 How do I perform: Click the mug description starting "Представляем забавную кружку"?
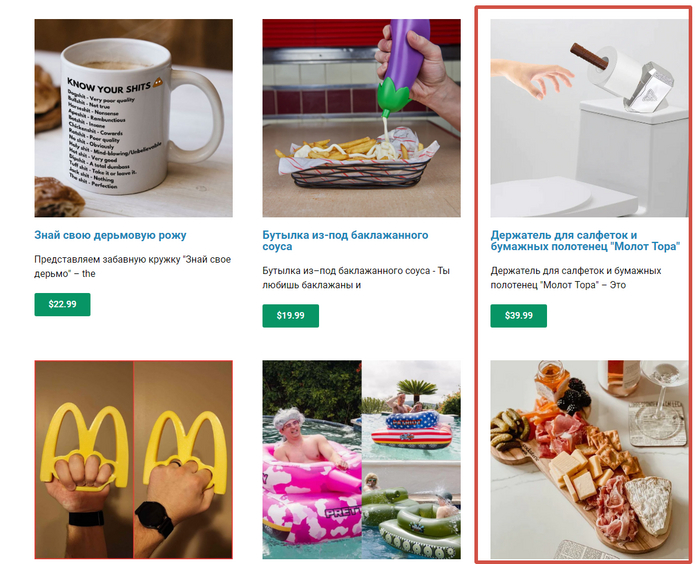click(133, 267)
